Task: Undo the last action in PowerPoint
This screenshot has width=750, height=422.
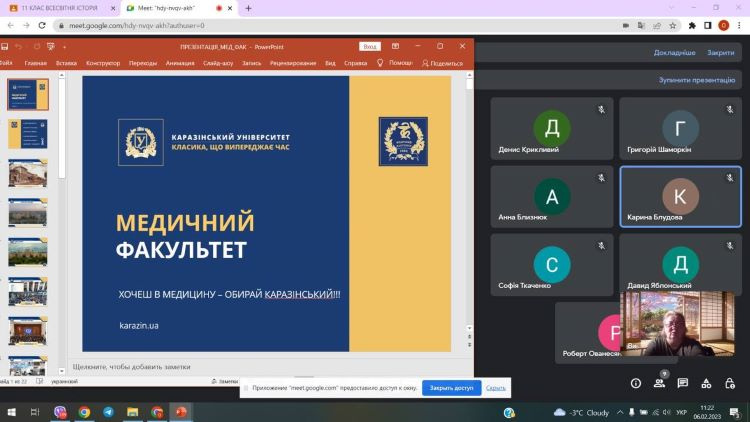Action: click(19, 47)
